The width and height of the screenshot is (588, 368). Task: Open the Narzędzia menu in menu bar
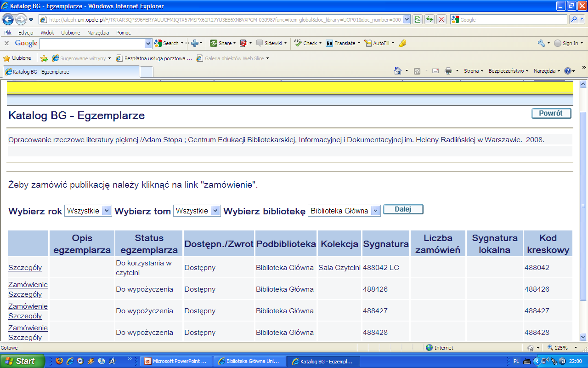[x=98, y=33]
